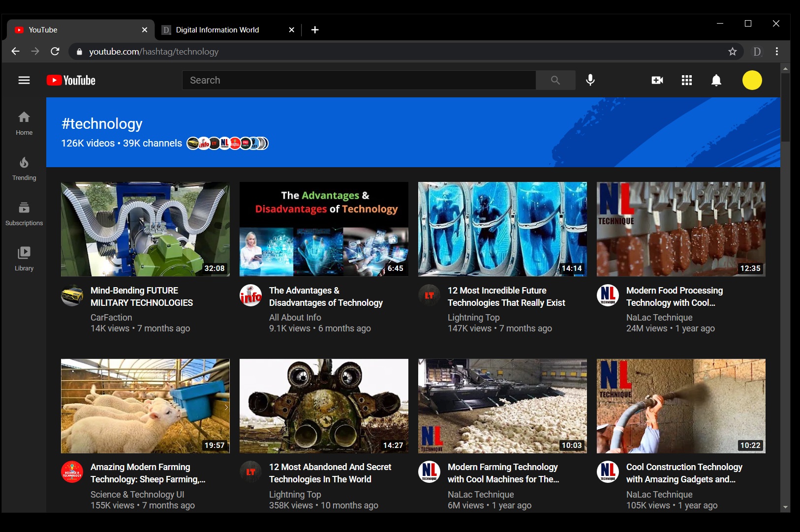Image resolution: width=800 pixels, height=532 pixels.
Task: Open the YouTube apps grid
Action: pyautogui.click(x=686, y=80)
